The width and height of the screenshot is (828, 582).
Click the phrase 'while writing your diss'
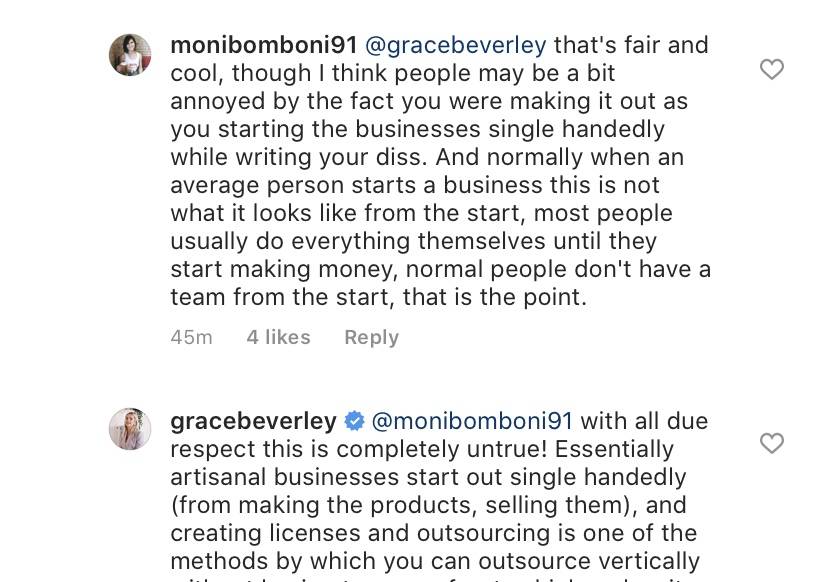(x=298, y=157)
